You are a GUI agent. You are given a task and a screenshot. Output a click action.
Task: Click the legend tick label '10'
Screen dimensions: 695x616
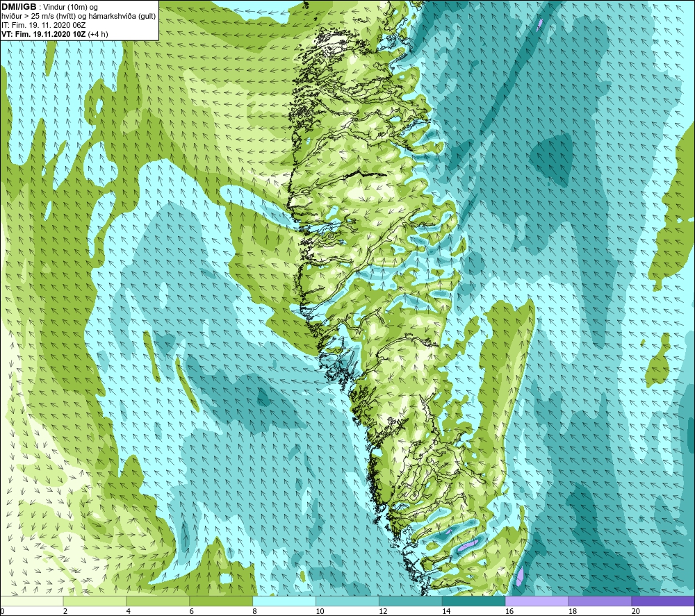click(320, 611)
